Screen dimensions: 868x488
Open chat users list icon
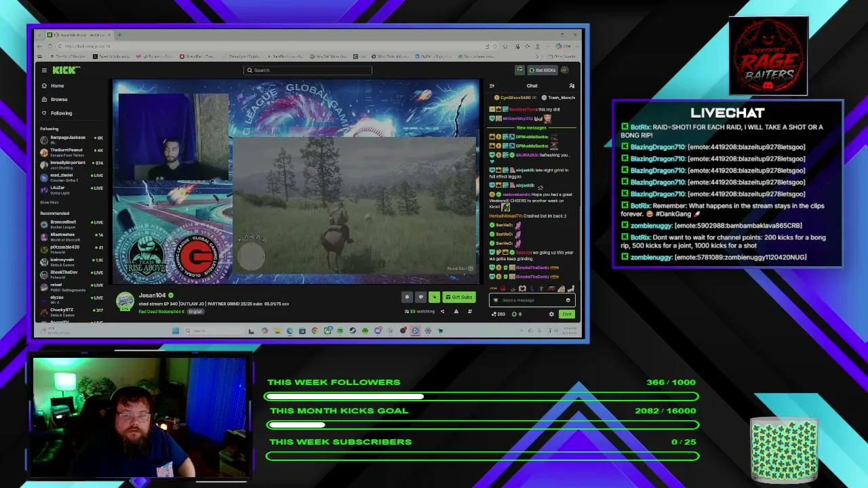click(572, 86)
